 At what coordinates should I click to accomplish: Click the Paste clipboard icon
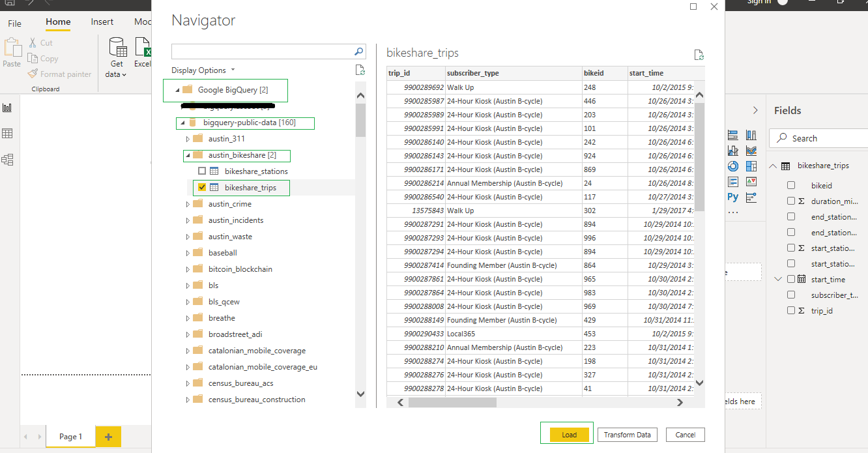tap(12, 48)
